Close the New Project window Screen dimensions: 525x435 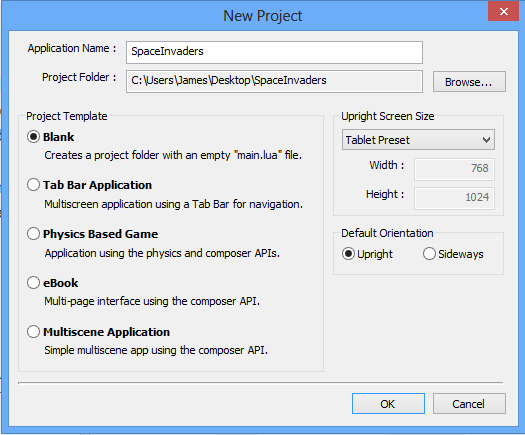coord(504,12)
